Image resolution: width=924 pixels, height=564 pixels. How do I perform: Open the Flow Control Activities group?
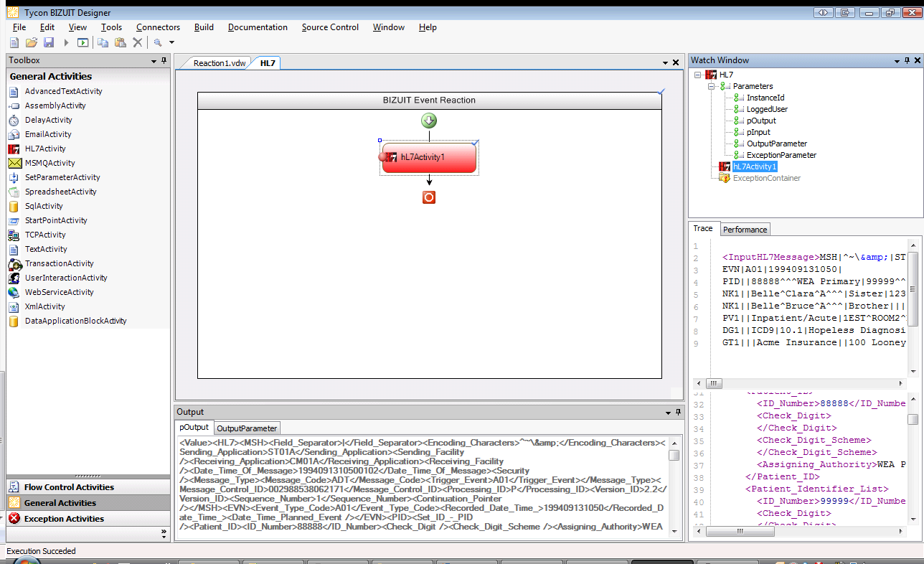tap(88, 487)
